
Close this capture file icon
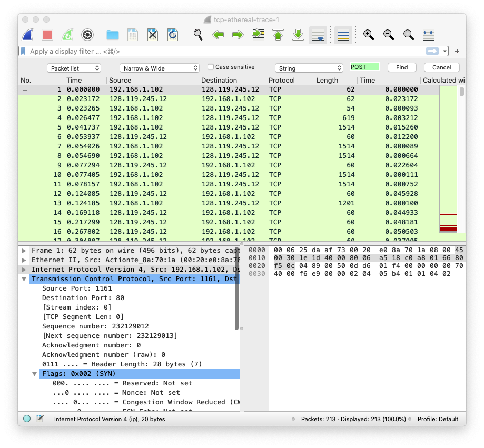(x=153, y=35)
